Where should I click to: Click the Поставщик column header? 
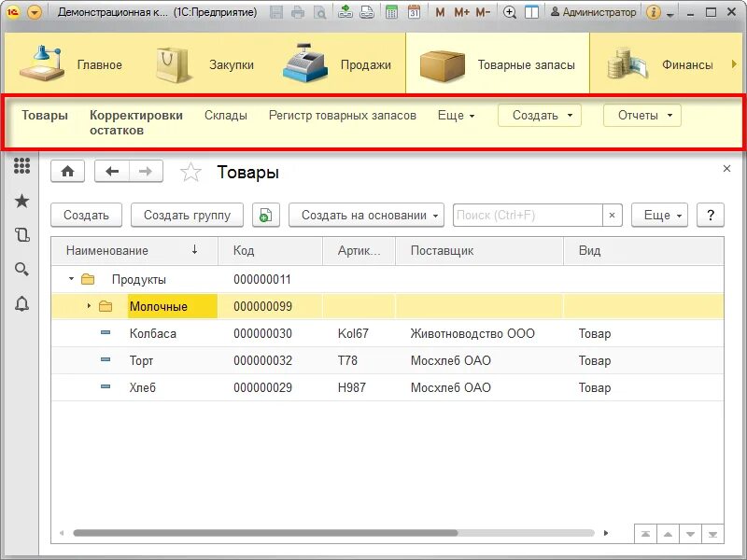coord(479,250)
